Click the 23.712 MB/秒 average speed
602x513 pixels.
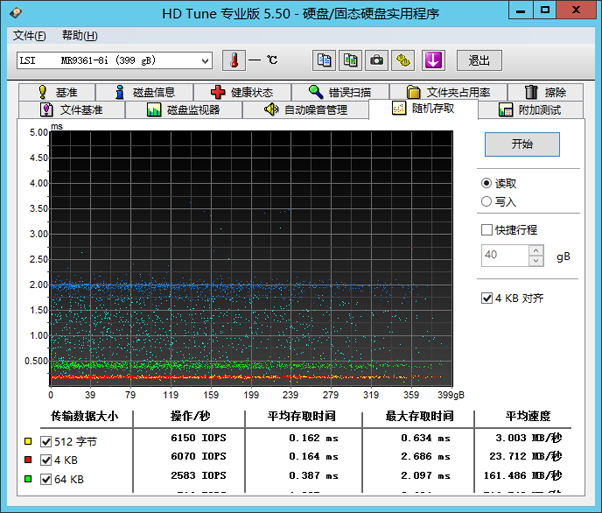click(x=526, y=457)
